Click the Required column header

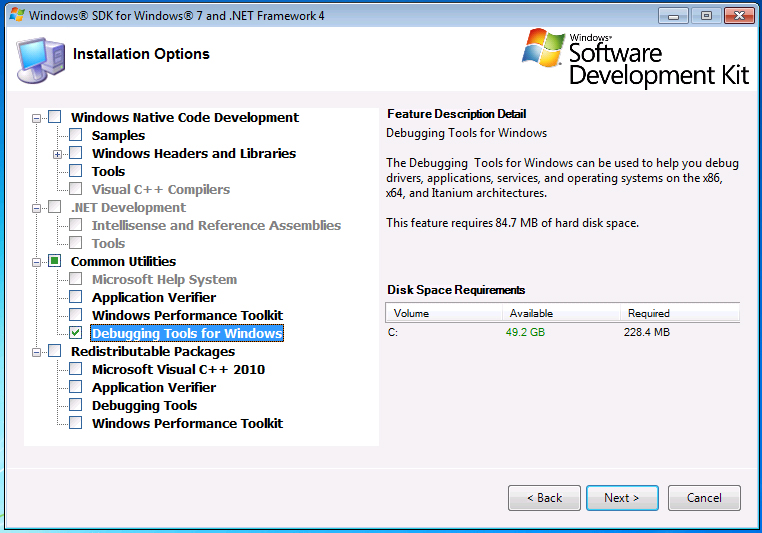[x=680, y=313]
